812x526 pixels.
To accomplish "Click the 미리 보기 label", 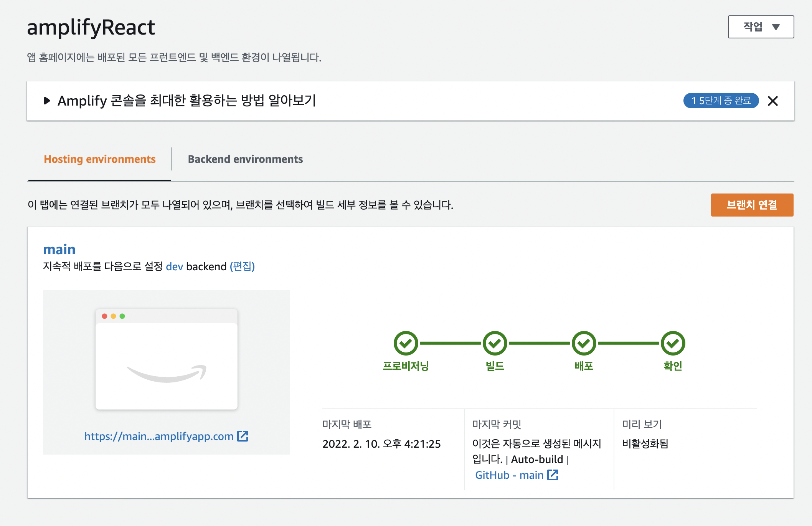I will (642, 424).
